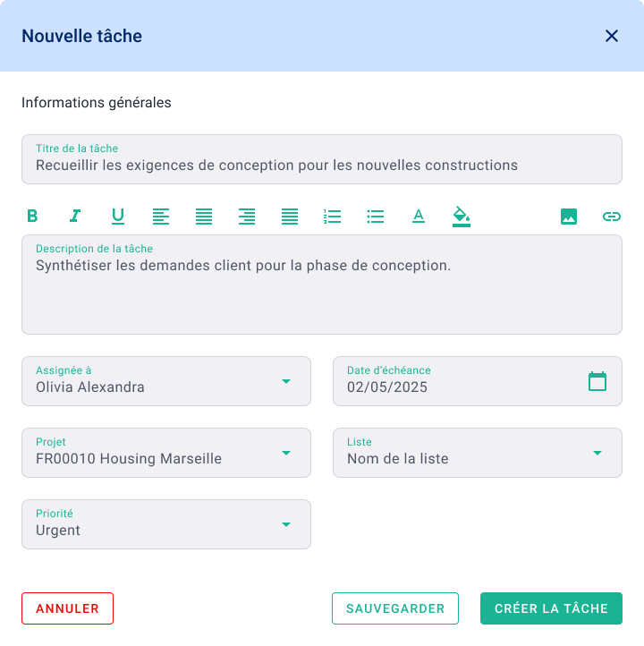This screenshot has height=646, width=644.
Task: Toggle bold text formatting
Action: tap(32, 216)
